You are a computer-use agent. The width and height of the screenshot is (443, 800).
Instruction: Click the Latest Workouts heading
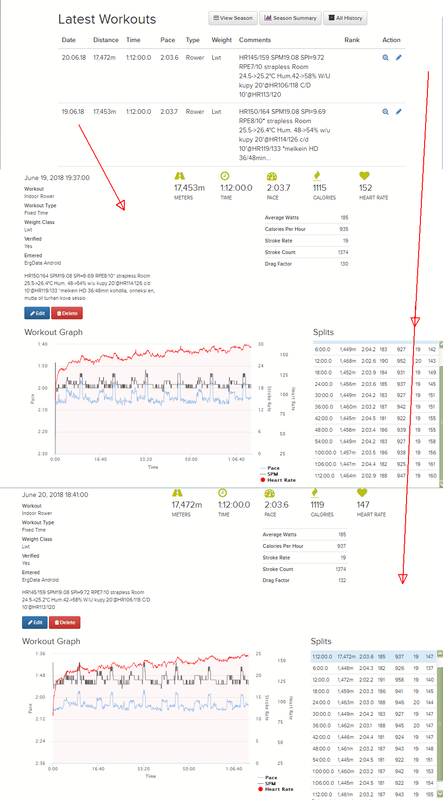[x=107, y=19]
